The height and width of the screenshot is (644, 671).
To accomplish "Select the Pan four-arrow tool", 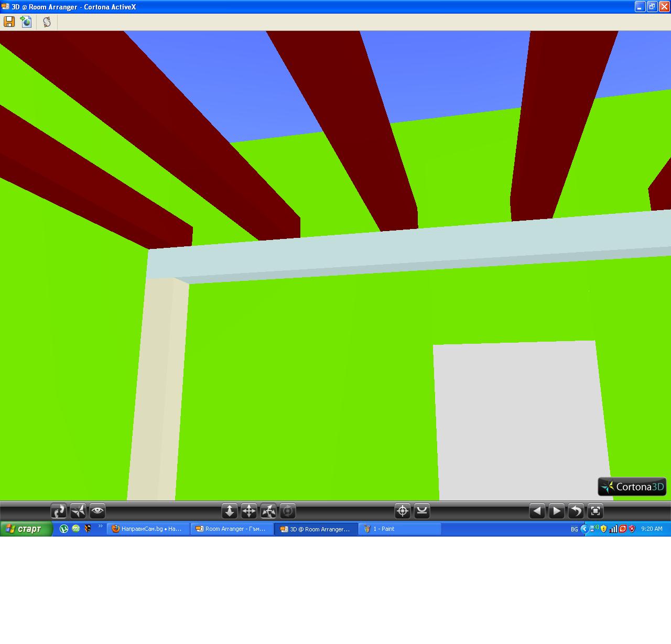I will 248,511.
